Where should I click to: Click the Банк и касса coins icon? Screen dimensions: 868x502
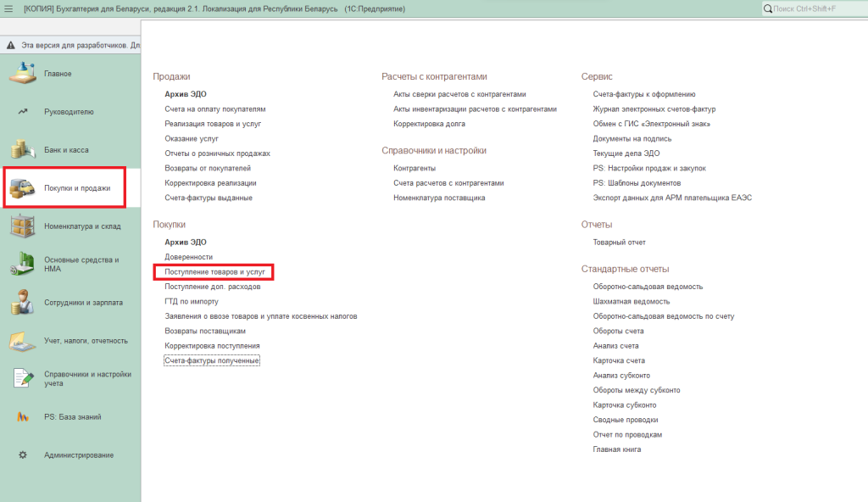23,150
